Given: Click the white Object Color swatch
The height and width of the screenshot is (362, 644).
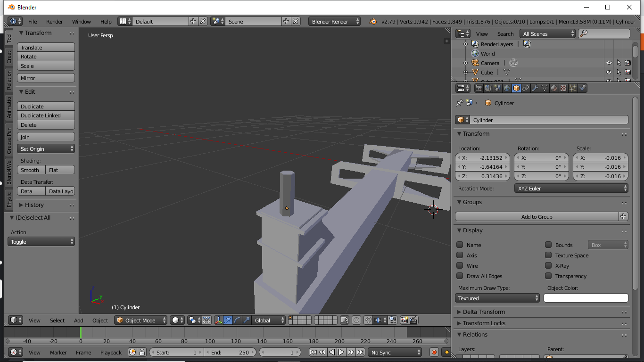Looking at the screenshot, I should pyautogui.click(x=586, y=298).
